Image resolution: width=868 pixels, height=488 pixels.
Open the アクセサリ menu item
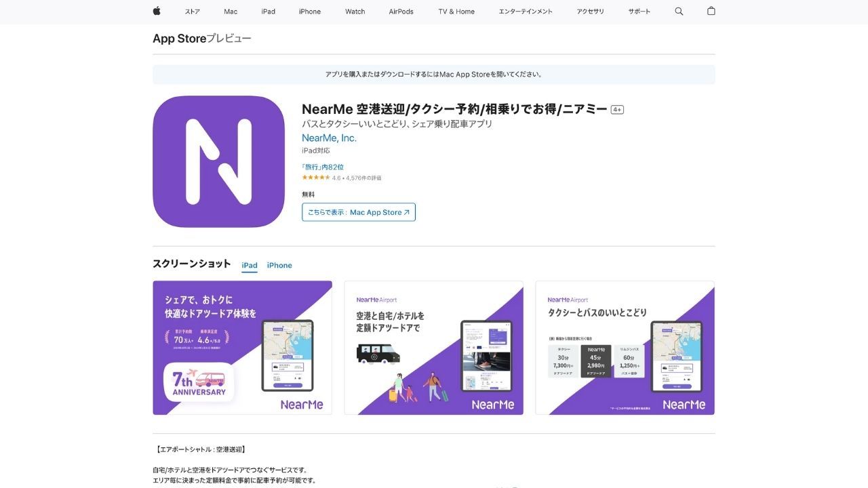tap(590, 12)
